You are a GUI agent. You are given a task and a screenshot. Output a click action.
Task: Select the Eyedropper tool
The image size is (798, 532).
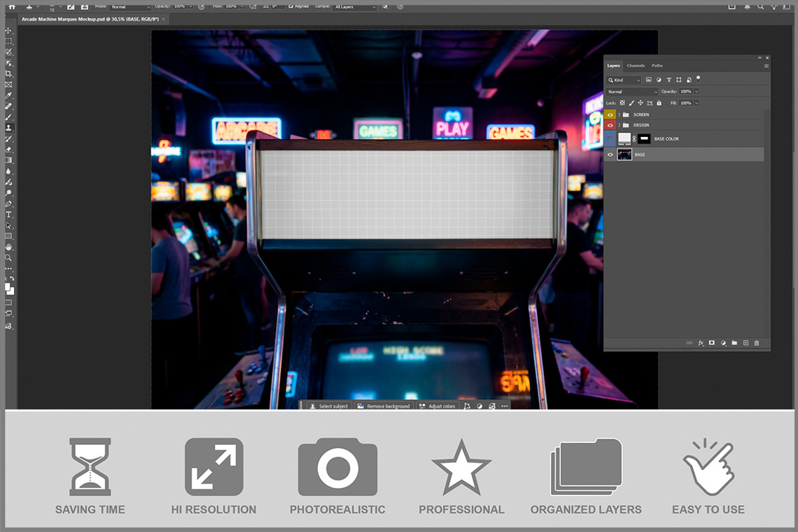point(9,96)
